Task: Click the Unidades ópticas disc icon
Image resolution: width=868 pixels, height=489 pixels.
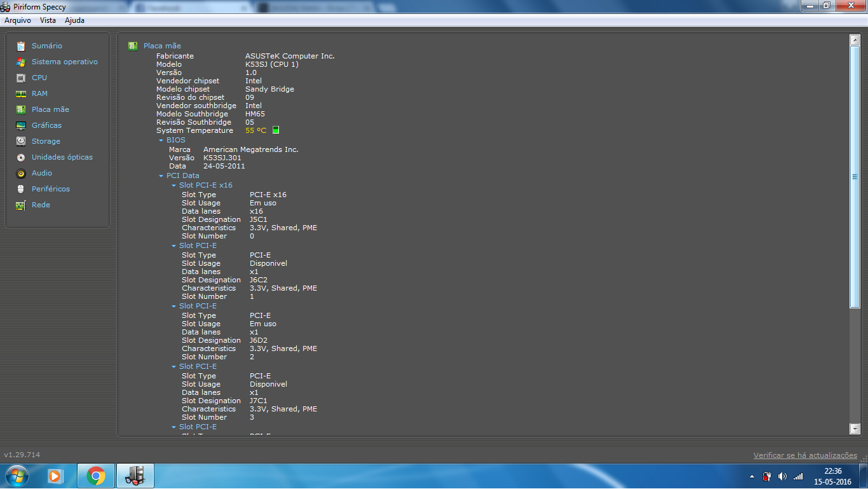Action: point(21,157)
